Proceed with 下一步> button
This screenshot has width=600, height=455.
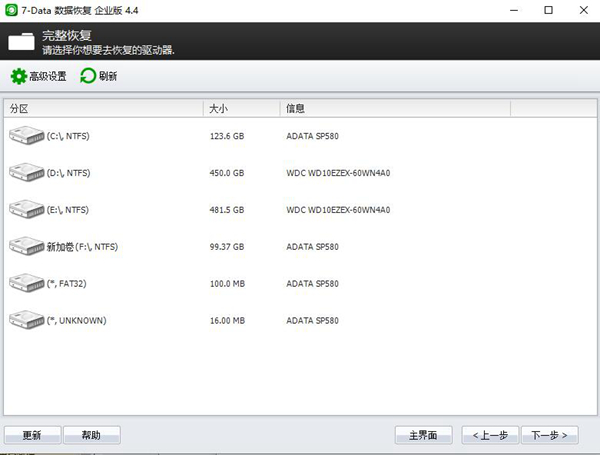coord(550,435)
